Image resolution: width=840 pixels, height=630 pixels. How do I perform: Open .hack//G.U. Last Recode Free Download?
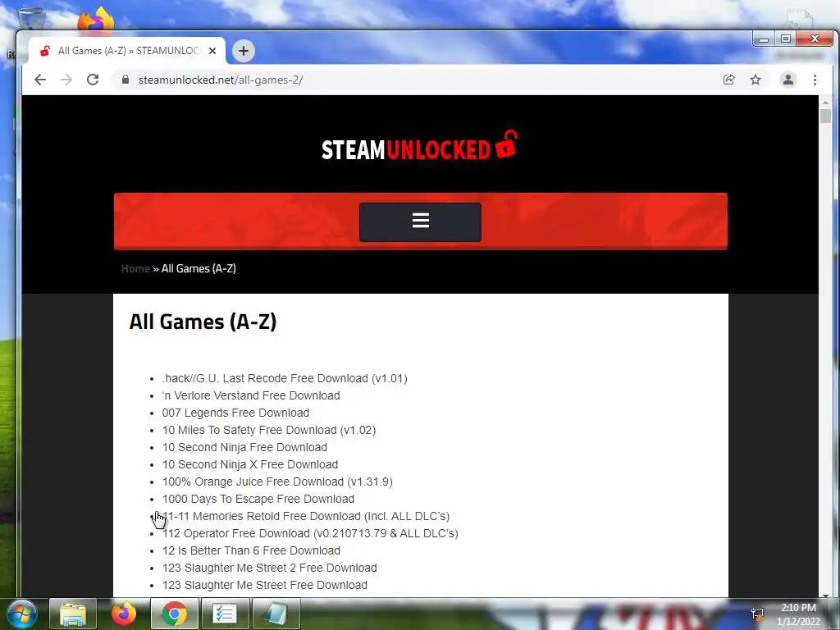(285, 378)
